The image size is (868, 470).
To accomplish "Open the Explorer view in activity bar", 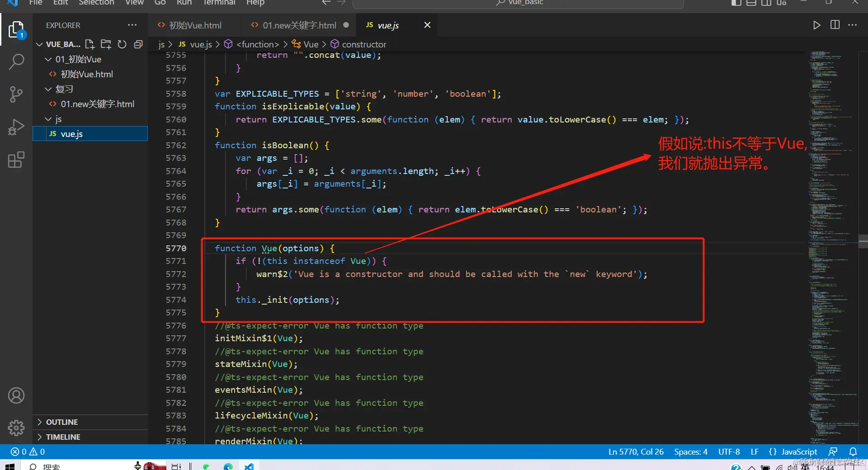I will tap(16, 29).
